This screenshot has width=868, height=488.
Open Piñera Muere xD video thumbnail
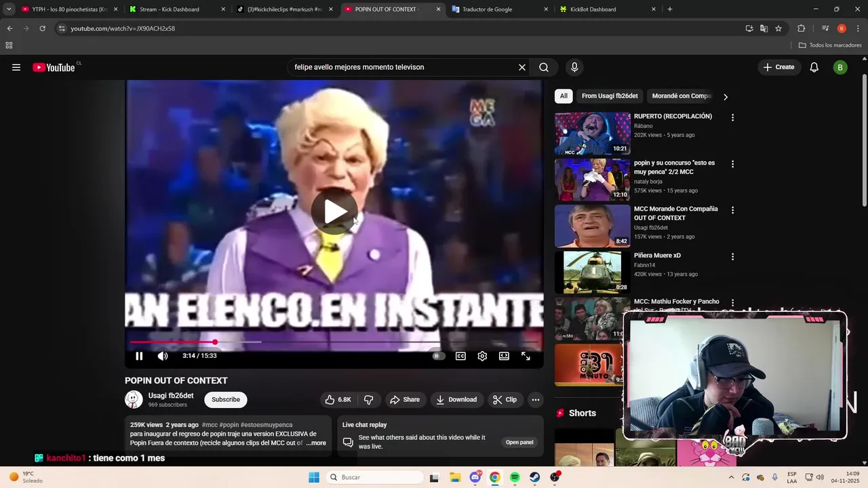click(593, 272)
